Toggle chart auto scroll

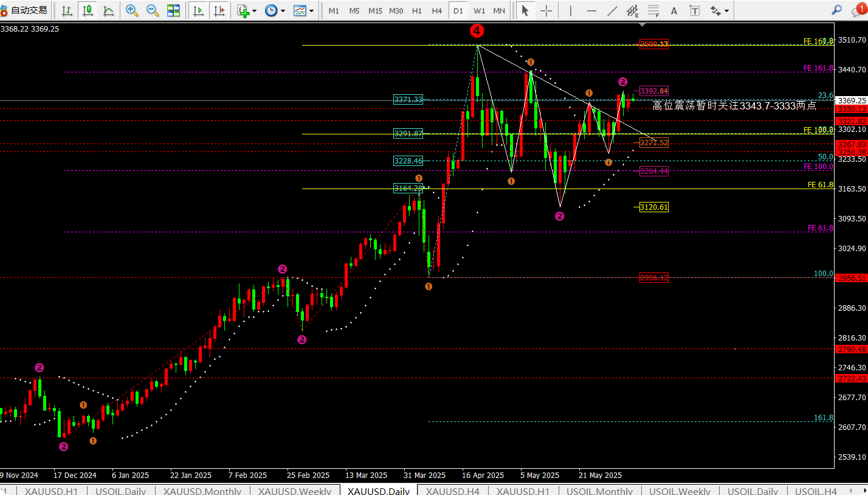[198, 10]
